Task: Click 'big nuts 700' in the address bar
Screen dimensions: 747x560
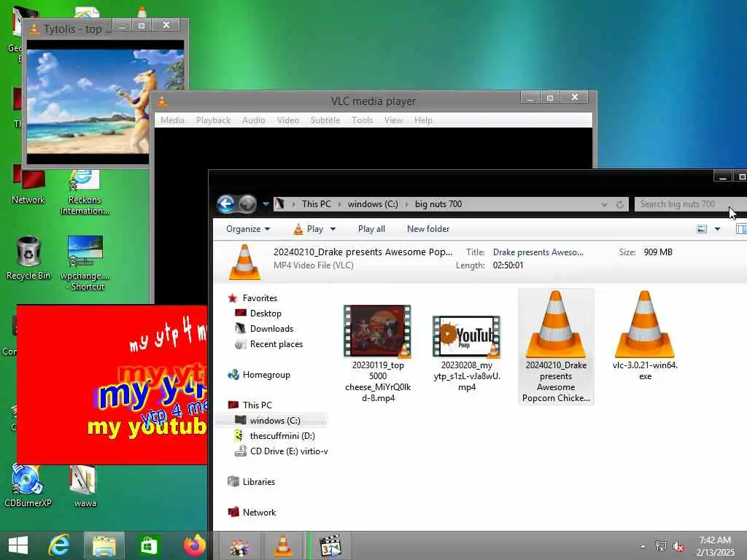Action: coord(438,204)
